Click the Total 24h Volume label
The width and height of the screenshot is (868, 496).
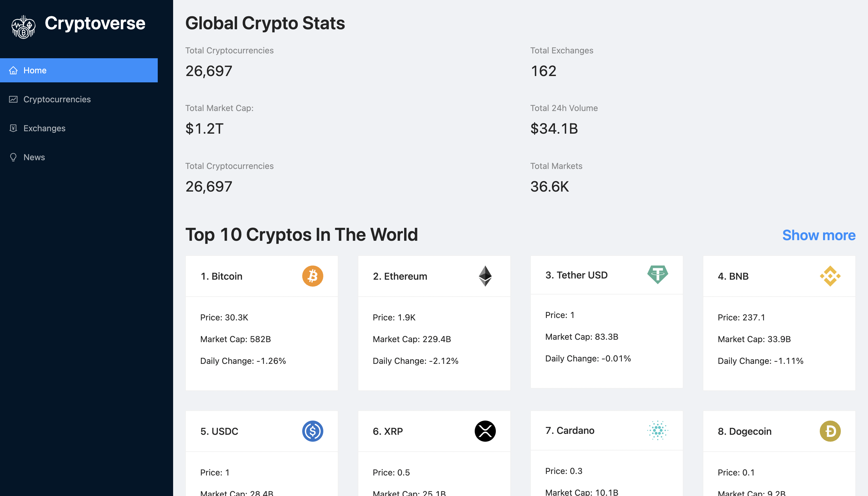click(564, 108)
